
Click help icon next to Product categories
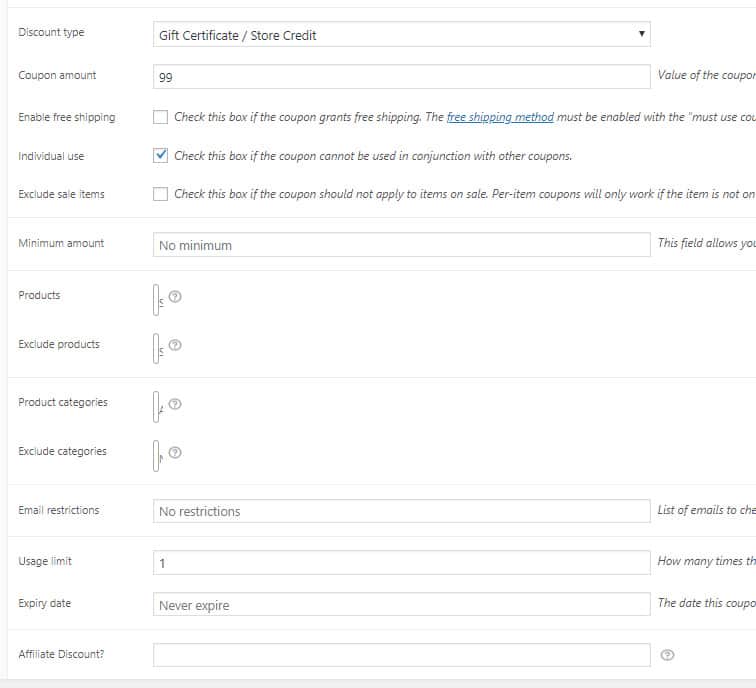(x=175, y=404)
